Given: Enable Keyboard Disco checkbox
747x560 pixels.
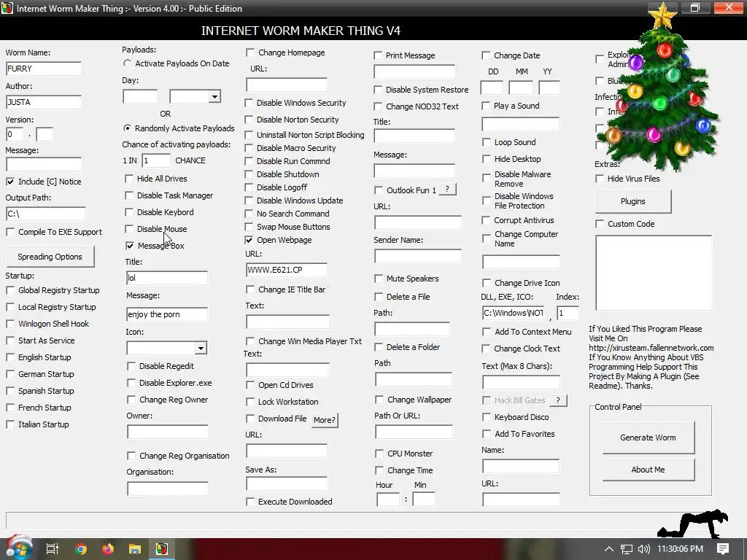Looking at the screenshot, I should coord(487,417).
